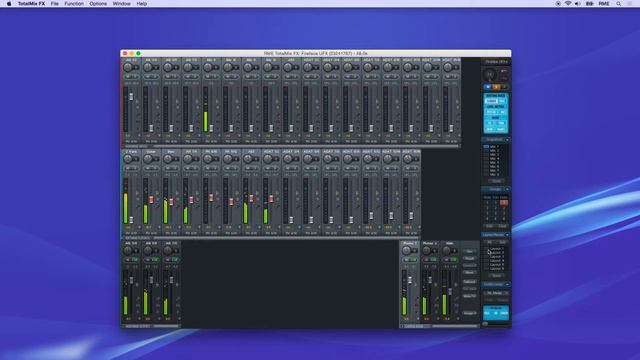Click the Undo arrow in TotalMix
This screenshot has height=360, width=640.
coord(504,71)
